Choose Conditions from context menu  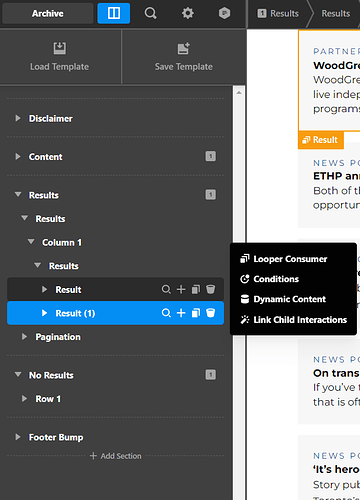[269, 279]
